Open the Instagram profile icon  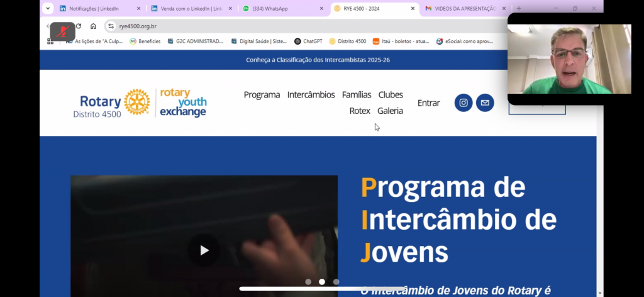point(464,103)
